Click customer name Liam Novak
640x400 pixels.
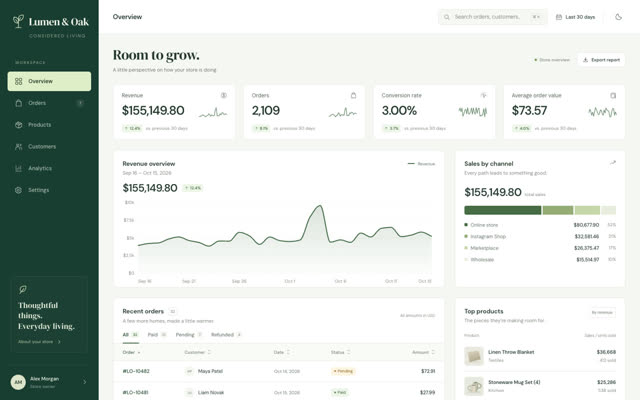point(211,393)
